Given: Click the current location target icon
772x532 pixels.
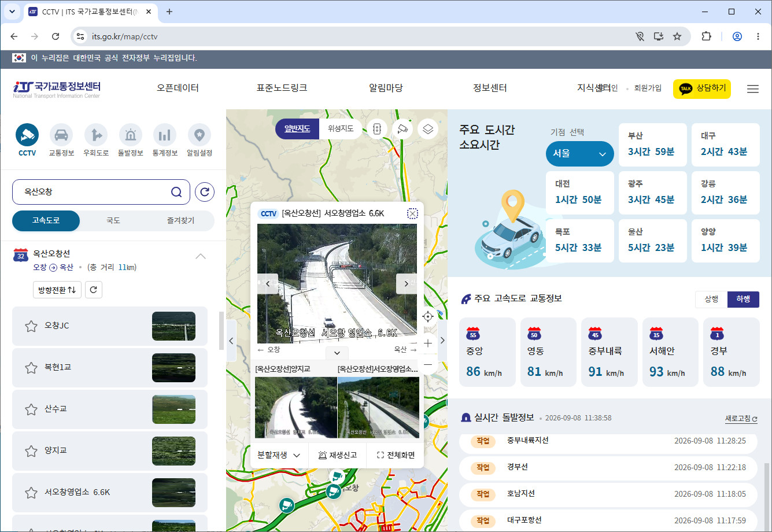Looking at the screenshot, I should [x=428, y=316].
